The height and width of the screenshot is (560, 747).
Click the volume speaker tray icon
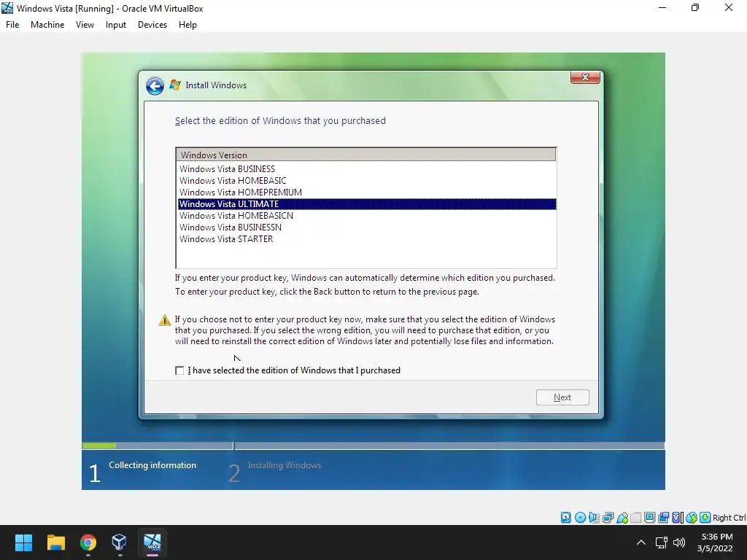(x=679, y=542)
